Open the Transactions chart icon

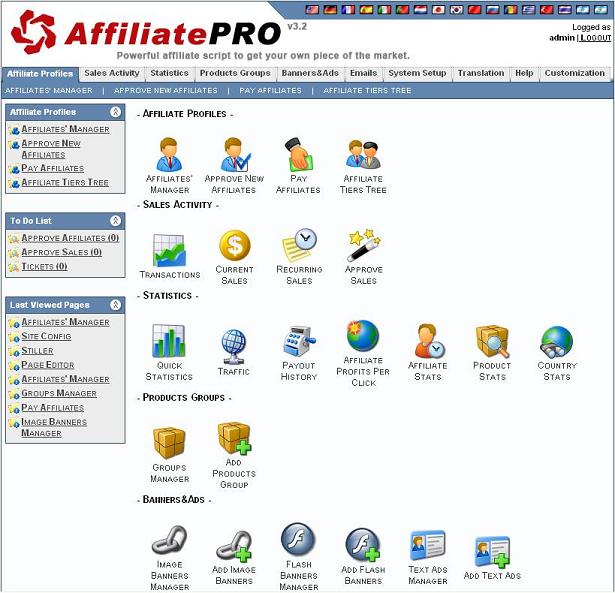[169, 250]
